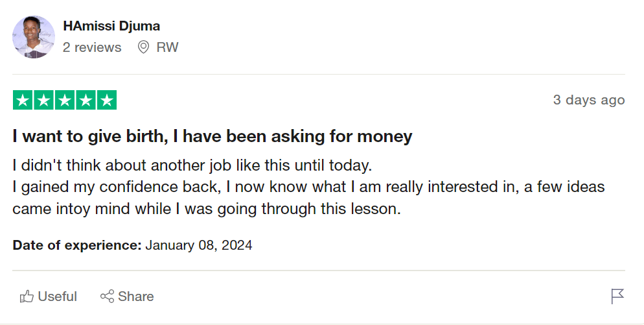Click the review body paragraph text
Image resolution: width=644 pixels, height=325 pixels.
pos(308,187)
